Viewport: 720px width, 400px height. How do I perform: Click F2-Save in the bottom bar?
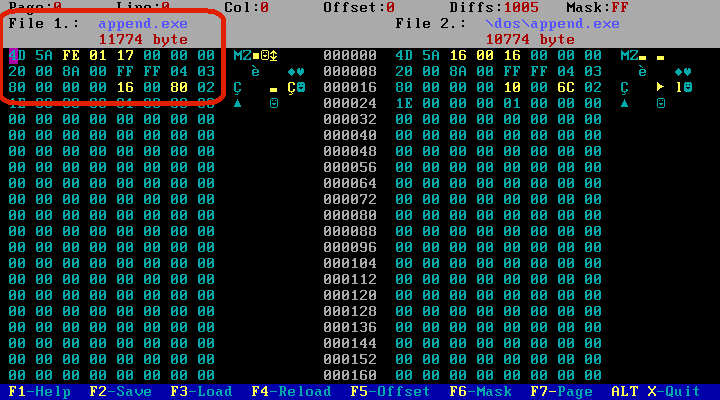pos(121,392)
